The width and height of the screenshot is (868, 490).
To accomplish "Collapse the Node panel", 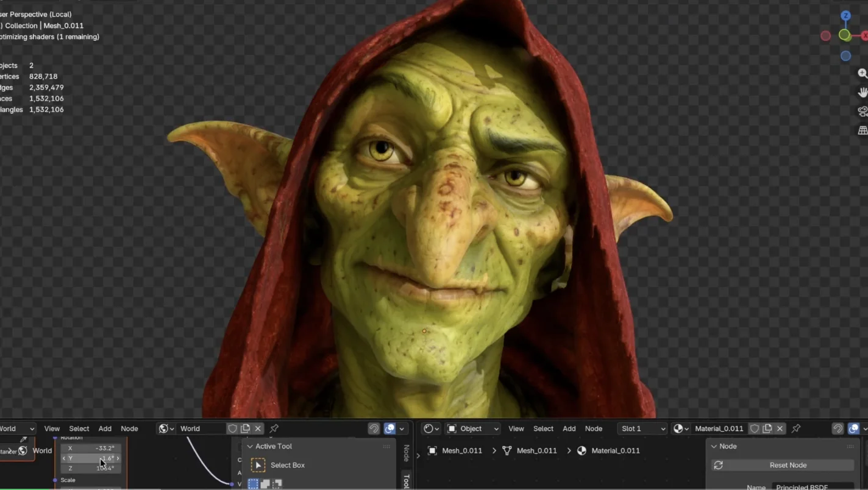I will point(714,446).
